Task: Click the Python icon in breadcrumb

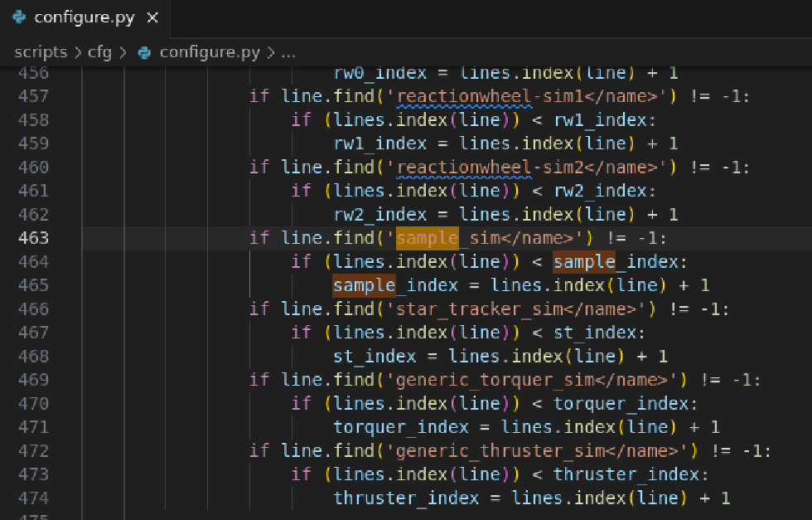Action: click(144, 52)
